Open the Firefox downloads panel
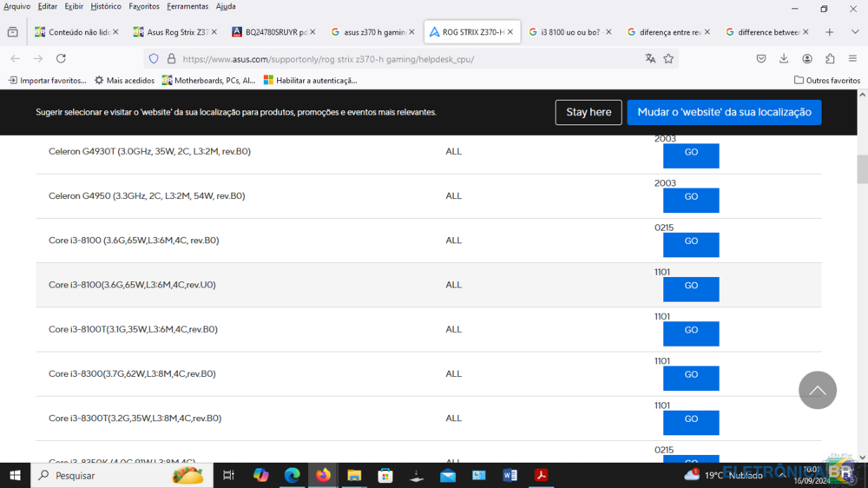This screenshot has height=488, width=868. tap(784, 59)
